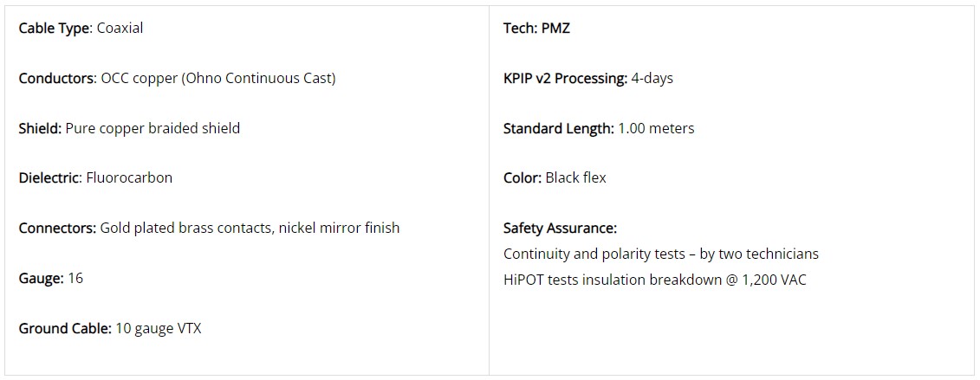Viewport: 980px width, 380px height.
Task: Select the Tech: PMZ heading
Action: pyautogui.click(x=536, y=28)
